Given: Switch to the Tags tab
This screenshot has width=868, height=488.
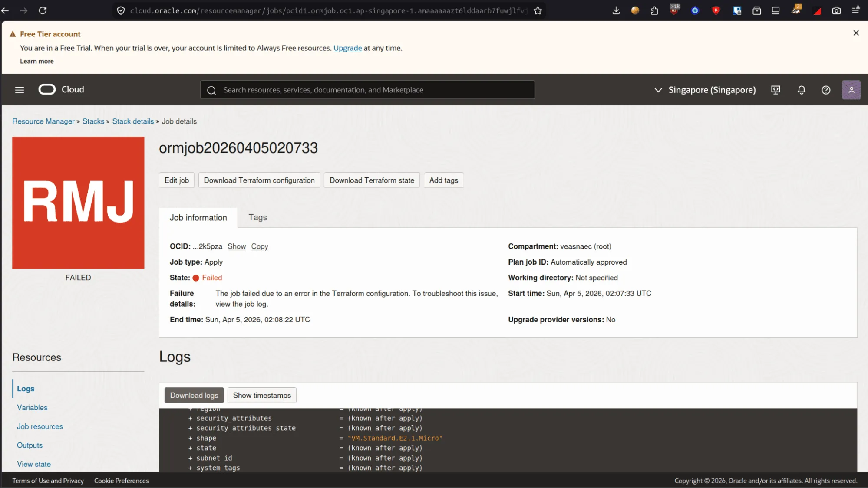Looking at the screenshot, I should (257, 217).
